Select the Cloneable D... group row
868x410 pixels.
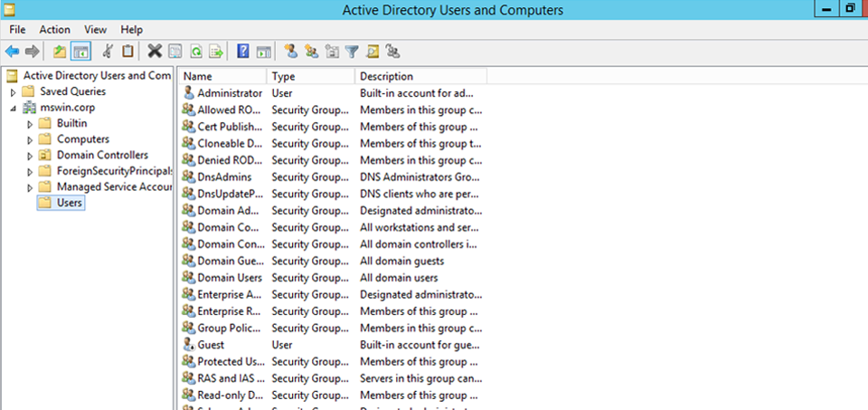coord(333,144)
